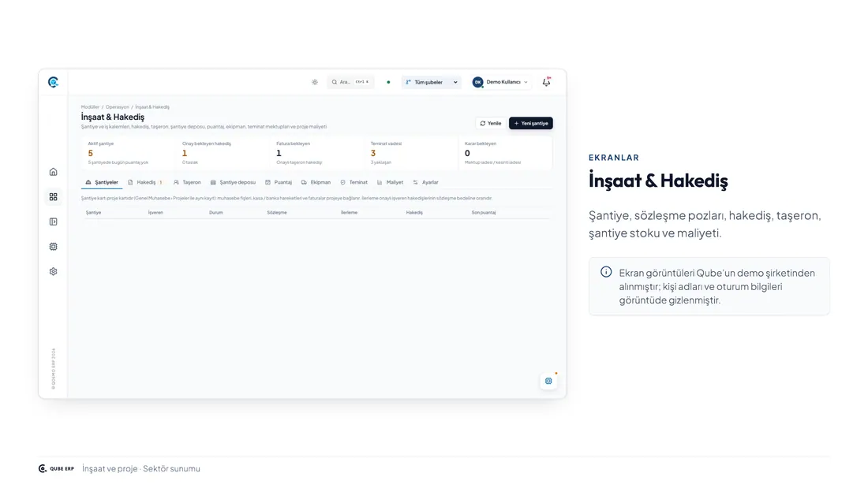This screenshot has width=868, height=488.
Task: Click the Ara search field
Action: click(350, 83)
